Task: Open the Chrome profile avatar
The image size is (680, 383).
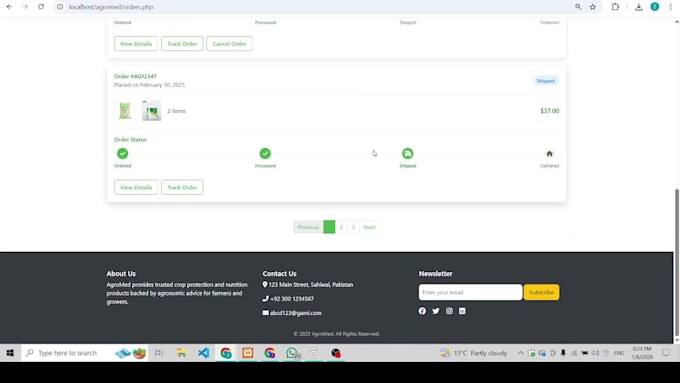Action: click(654, 7)
